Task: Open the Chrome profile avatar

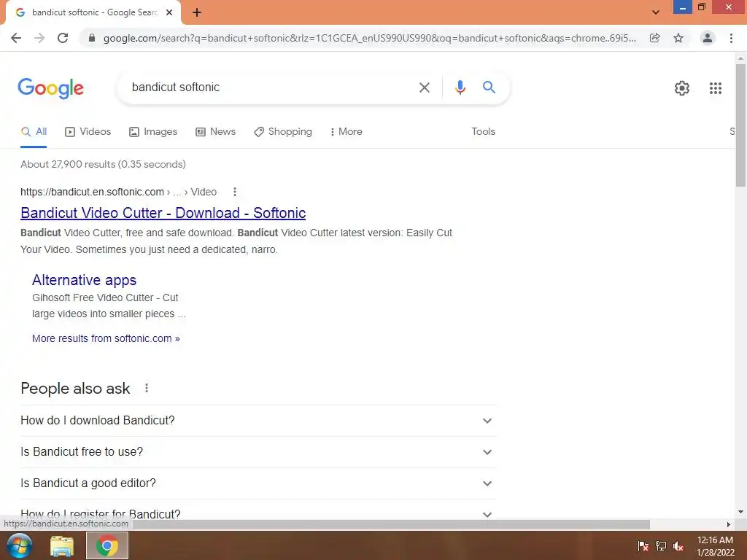Action: (x=708, y=38)
